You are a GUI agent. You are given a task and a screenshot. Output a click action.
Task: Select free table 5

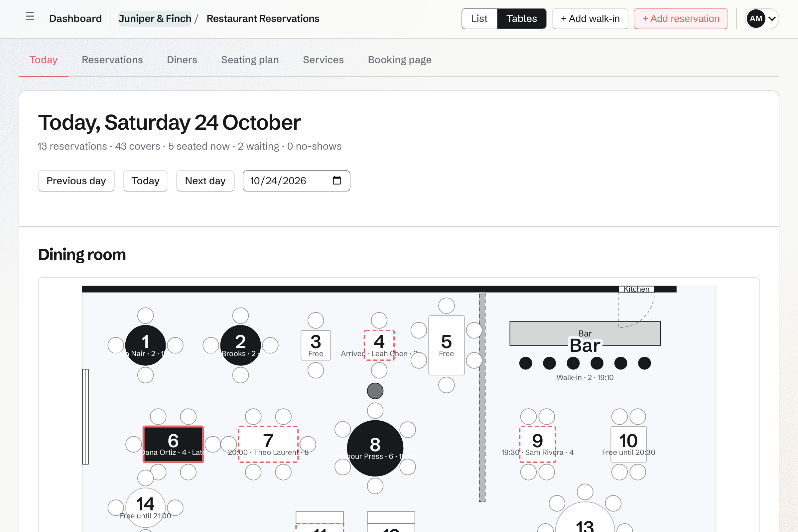coord(446,345)
